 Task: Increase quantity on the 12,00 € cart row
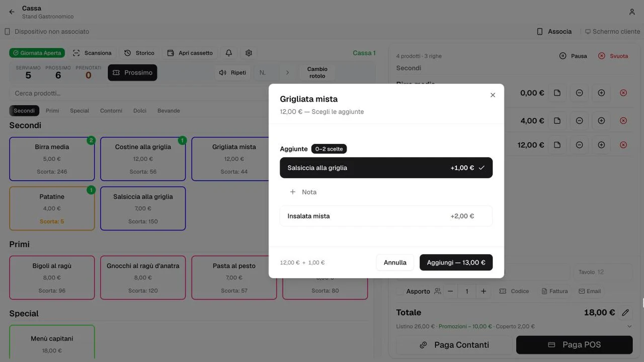(x=601, y=145)
